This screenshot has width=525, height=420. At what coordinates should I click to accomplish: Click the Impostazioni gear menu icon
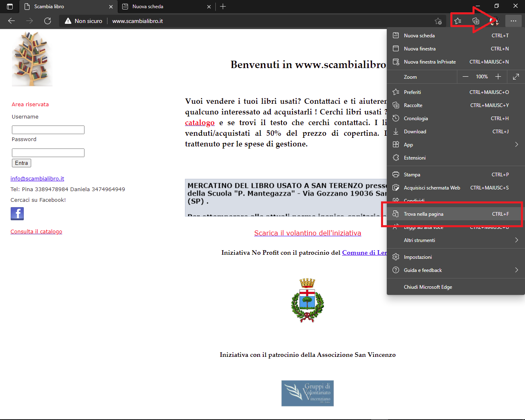point(396,257)
